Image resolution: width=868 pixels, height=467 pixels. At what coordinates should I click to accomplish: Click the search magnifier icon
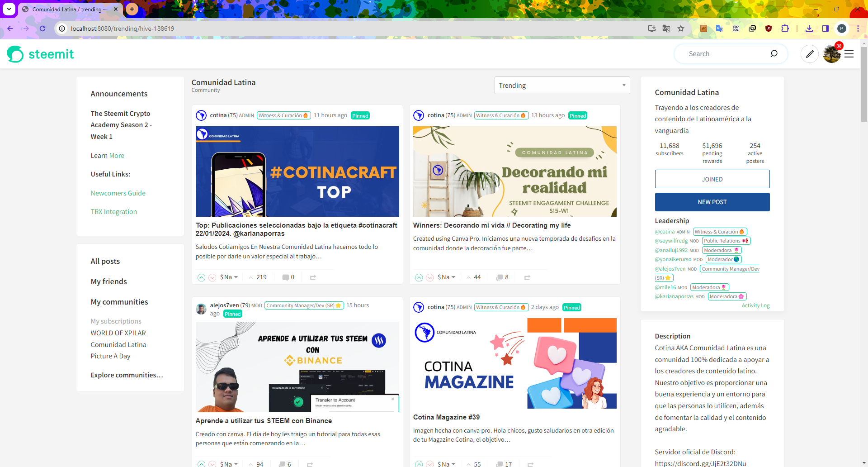click(x=774, y=54)
